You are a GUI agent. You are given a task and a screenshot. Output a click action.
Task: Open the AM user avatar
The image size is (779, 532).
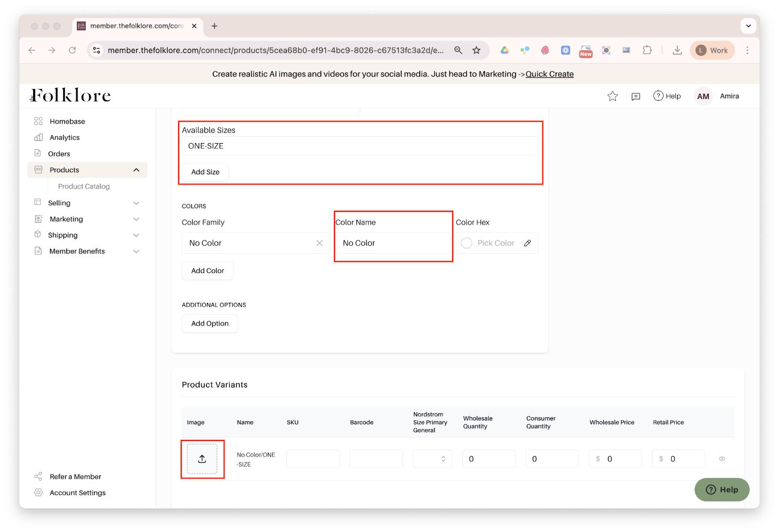pyautogui.click(x=703, y=96)
